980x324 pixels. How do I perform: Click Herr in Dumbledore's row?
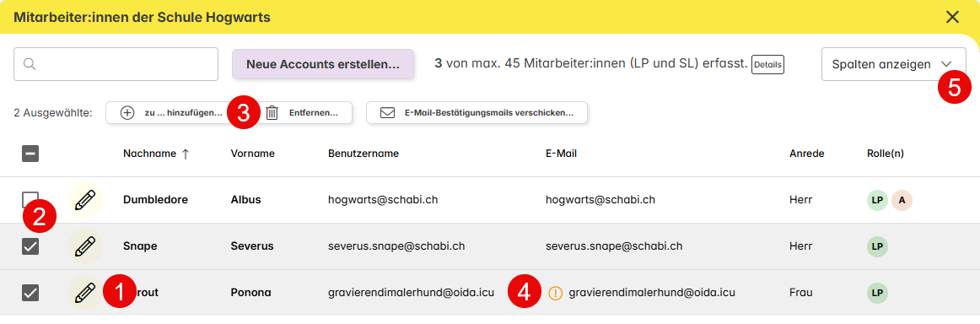point(800,200)
